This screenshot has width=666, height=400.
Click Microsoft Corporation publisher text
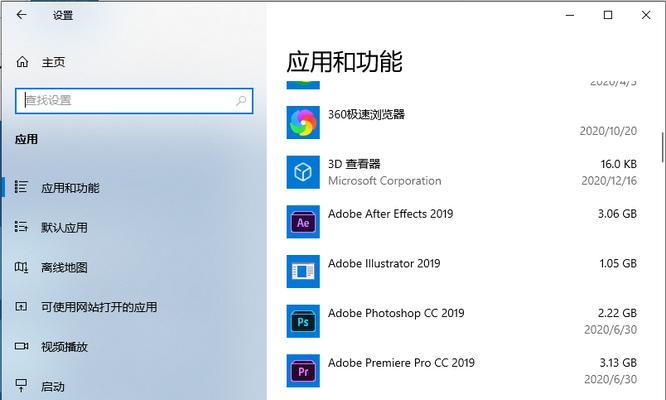(x=384, y=181)
